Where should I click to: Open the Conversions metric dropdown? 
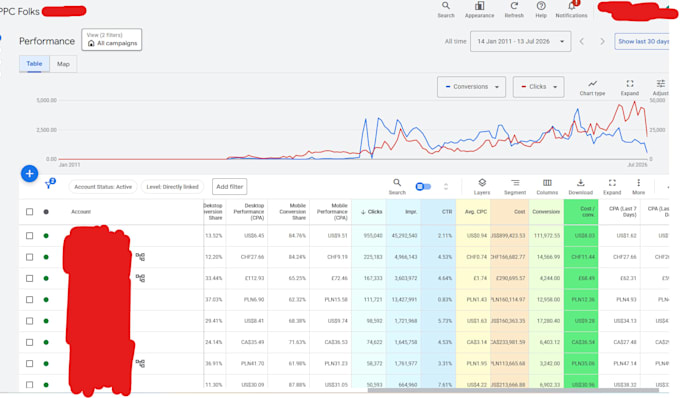[471, 87]
